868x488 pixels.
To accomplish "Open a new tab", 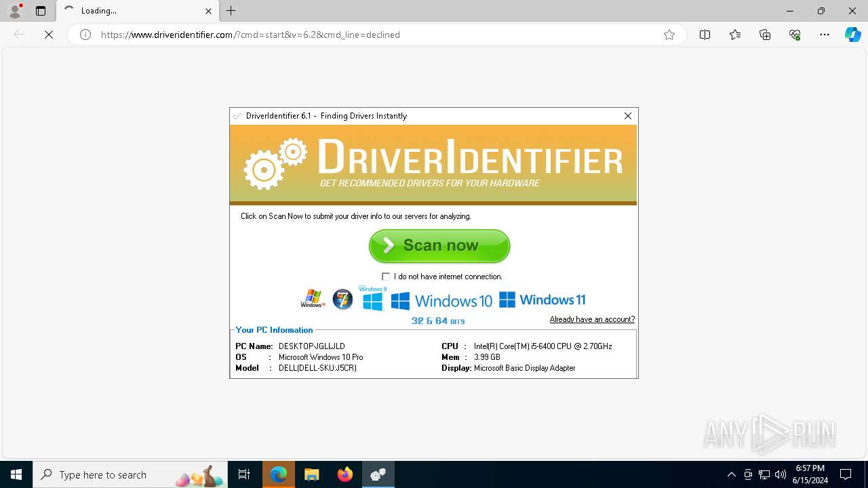I will [x=231, y=11].
